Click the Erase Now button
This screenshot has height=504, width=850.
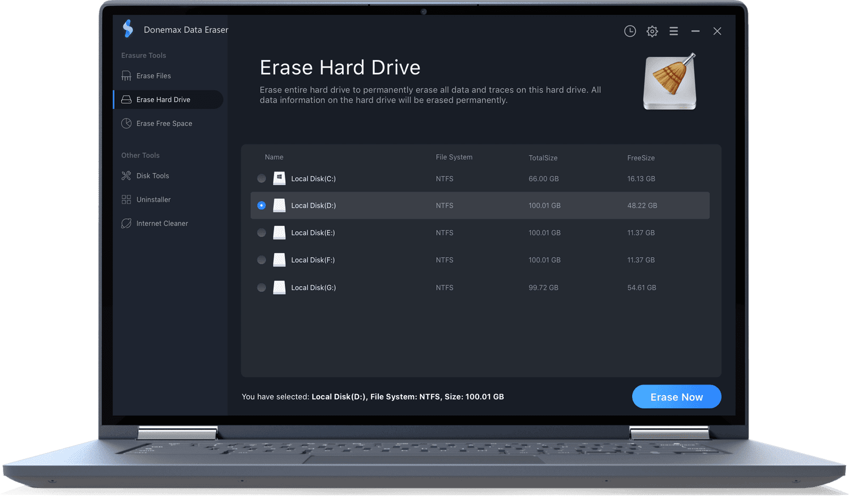676,397
